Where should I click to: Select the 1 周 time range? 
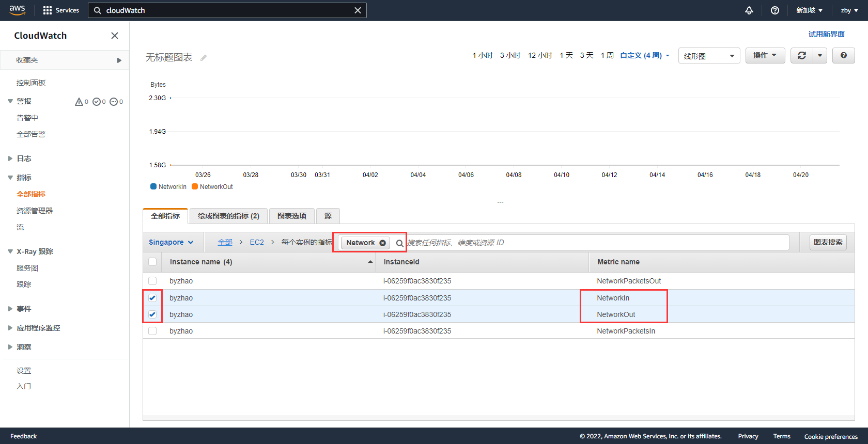coord(607,55)
